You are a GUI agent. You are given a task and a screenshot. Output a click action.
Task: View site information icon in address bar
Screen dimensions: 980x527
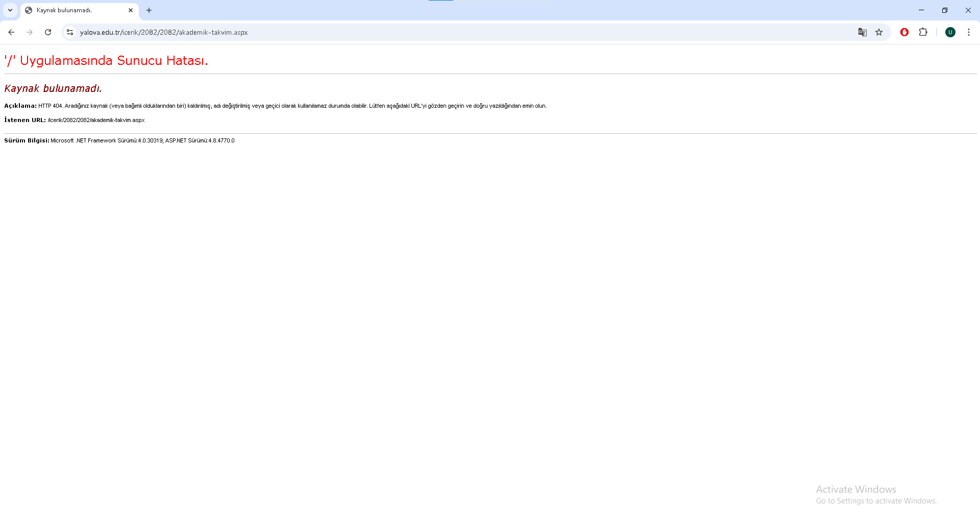click(70, 32)
